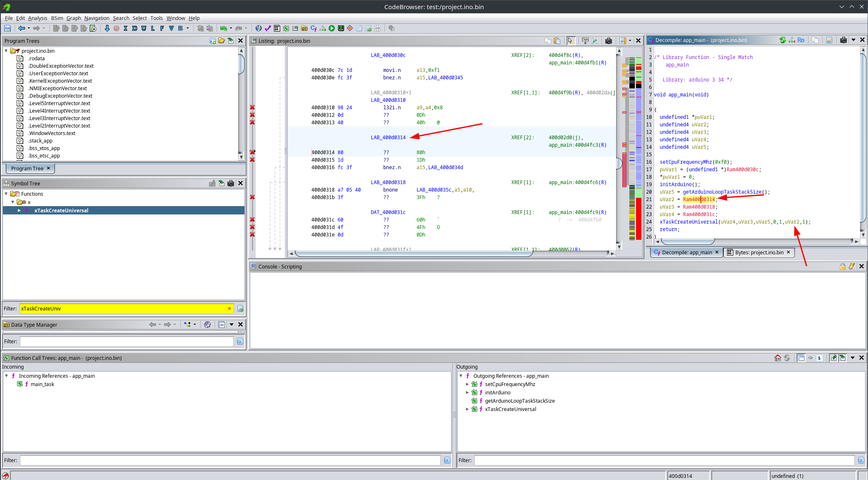This screenshot has width=868, height=480.
Task: Toggle the console scroll lock icon
Action: point(842,266)
